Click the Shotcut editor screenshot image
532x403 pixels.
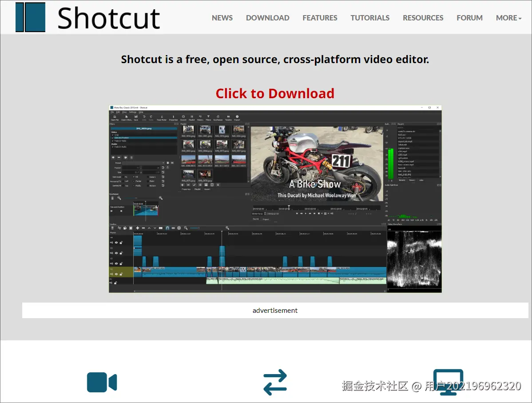tap(275, 199)
